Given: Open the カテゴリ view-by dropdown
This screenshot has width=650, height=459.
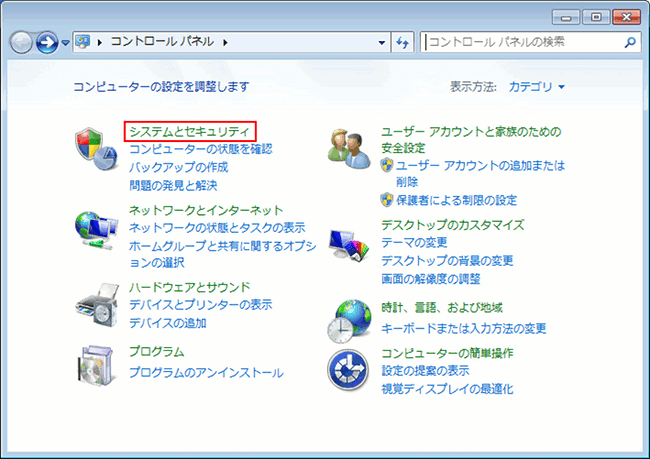Looking at the screenshot, I should (536, 87).
